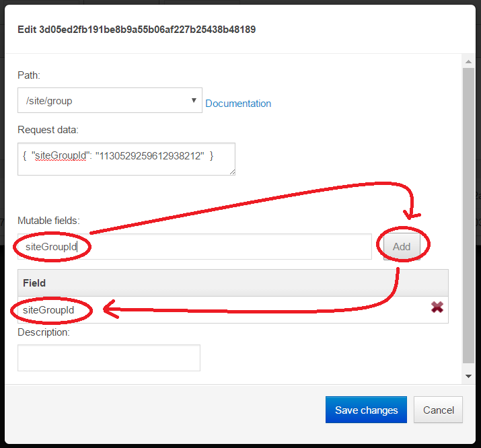Click the scrollbar up arrow
481x448 pixels.
tap(468, 62)
